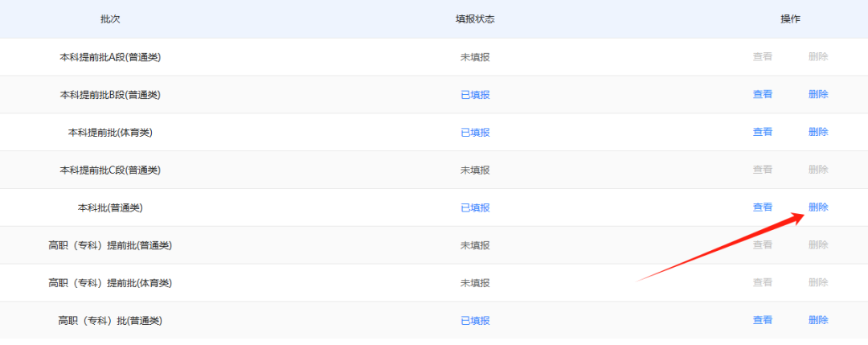868x345 pixels.
Task: Select batch name 本科提前批C段(普通类)
Action: point(110,170)
